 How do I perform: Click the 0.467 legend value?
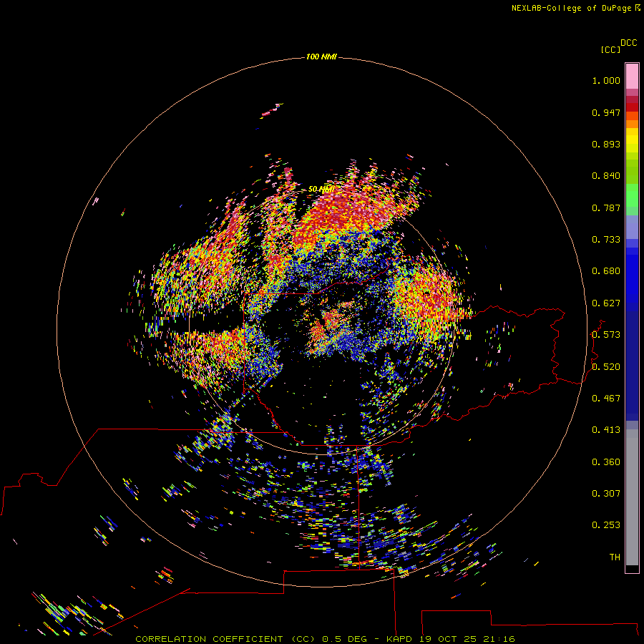point(606,399)
